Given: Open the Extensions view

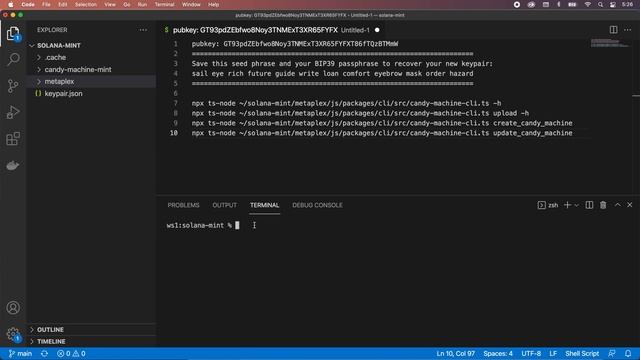Looking at the screenshot, I should (x=13, y=139).
